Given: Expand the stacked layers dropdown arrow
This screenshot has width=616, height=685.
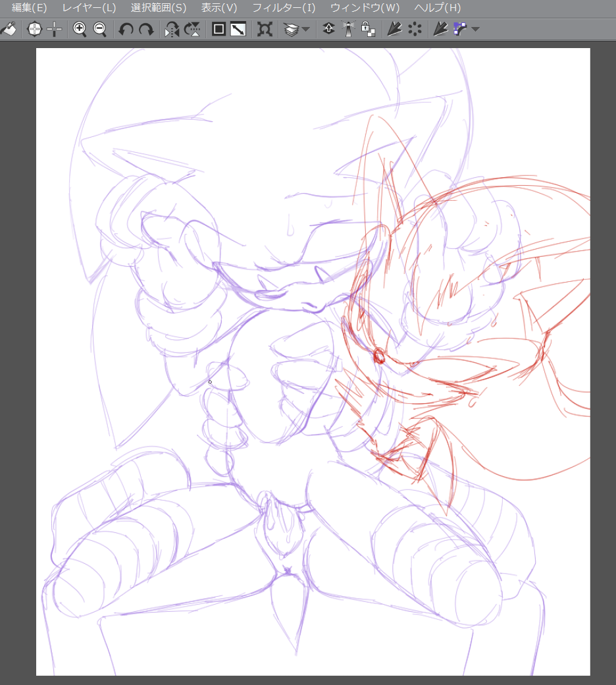Looking at the screenshot, I should 306,29.
